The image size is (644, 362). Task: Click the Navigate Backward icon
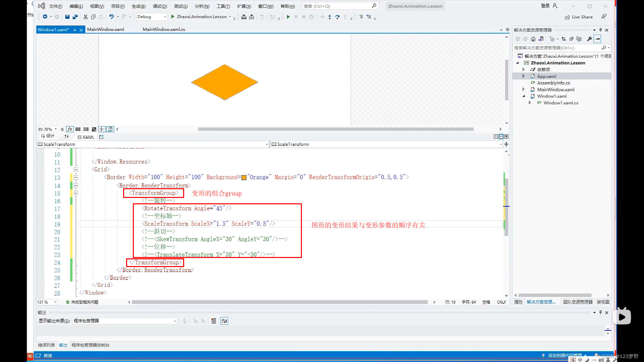[45, 17]
